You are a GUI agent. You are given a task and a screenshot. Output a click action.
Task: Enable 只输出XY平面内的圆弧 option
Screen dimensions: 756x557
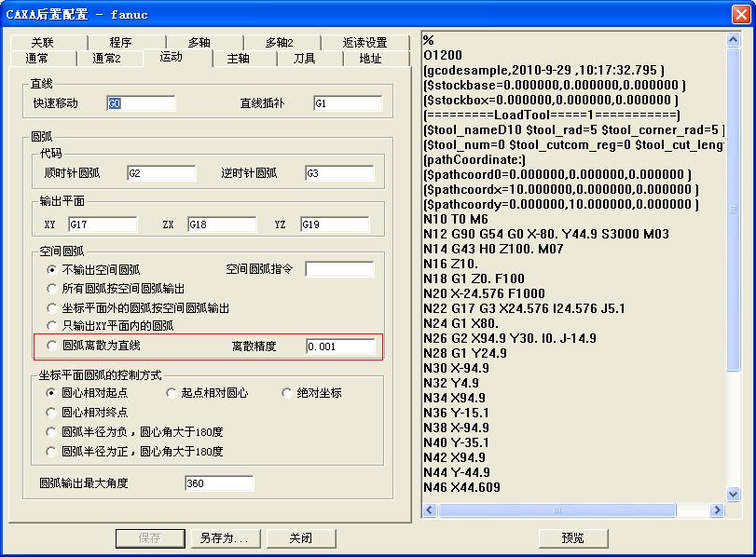click(52, 326)
